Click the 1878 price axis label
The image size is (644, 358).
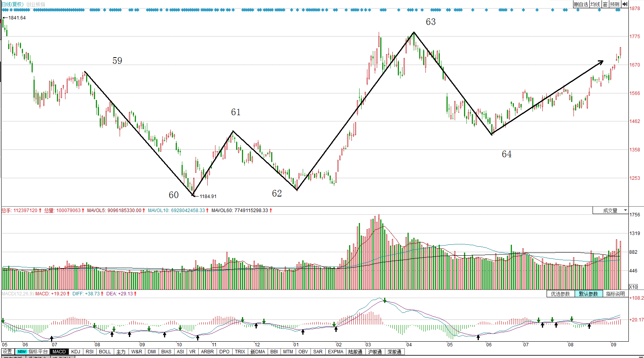click(x=635, y=8)
